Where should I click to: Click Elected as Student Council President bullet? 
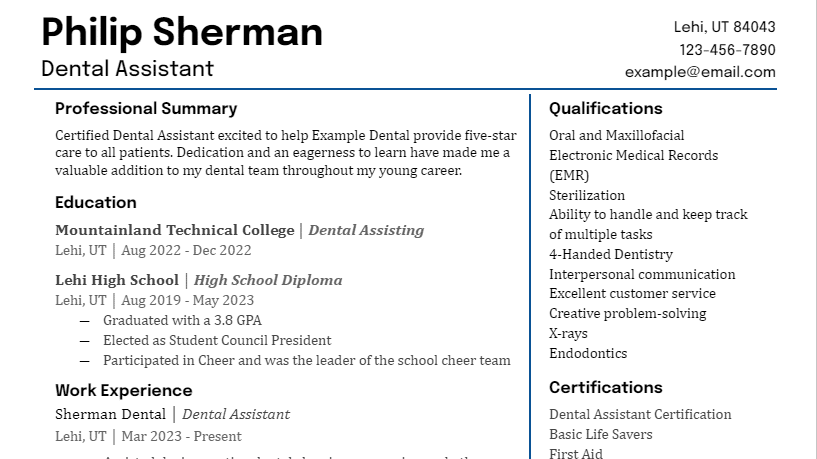(x=217, y=340)
